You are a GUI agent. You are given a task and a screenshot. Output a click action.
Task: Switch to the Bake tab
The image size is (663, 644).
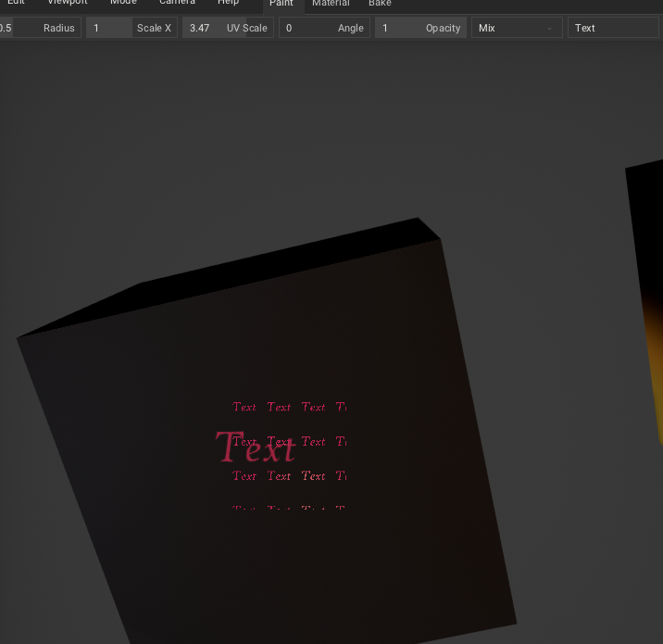[x=380, y=4]
